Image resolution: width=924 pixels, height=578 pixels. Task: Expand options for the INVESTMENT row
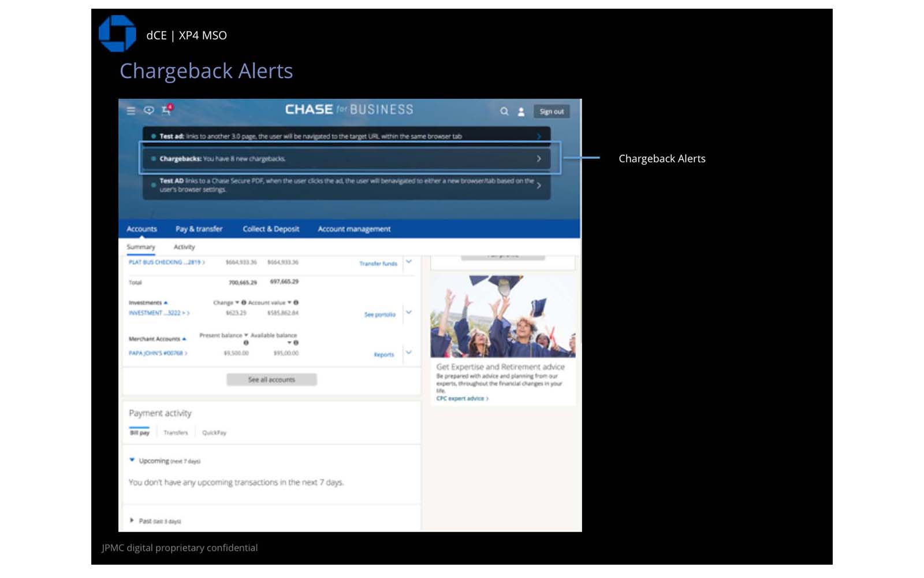(409, 313)
